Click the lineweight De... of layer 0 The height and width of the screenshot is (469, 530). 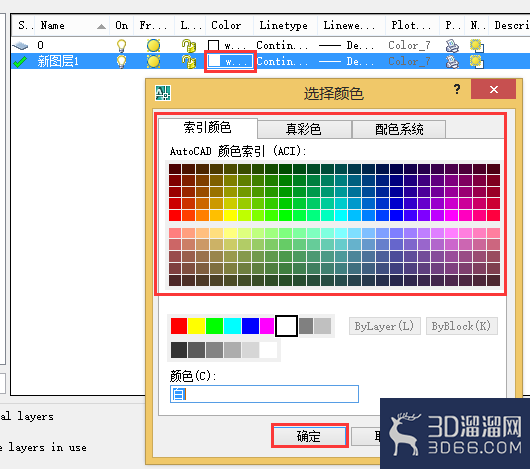coord(346,45)
